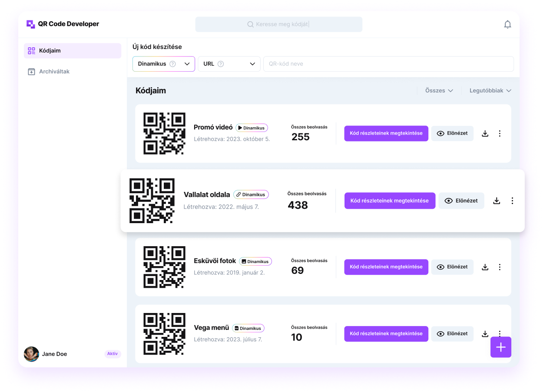The width and height of the screenshot is (550, 392).
Task: Click the Dinamikus badge on Vallalat oldala
Action: 251,194
